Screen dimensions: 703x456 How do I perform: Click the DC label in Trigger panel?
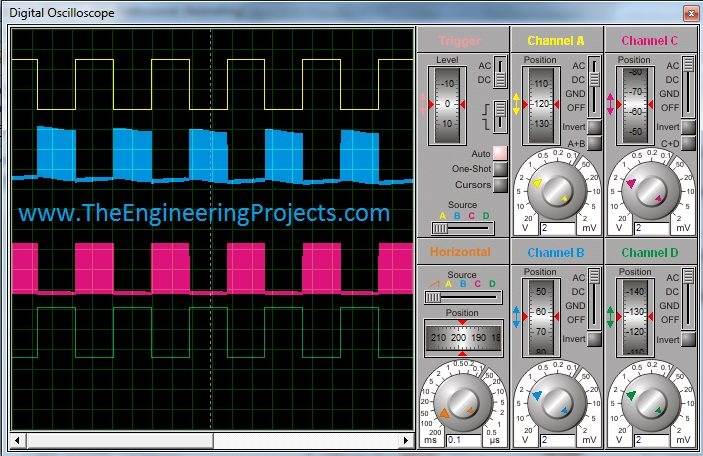484,79
